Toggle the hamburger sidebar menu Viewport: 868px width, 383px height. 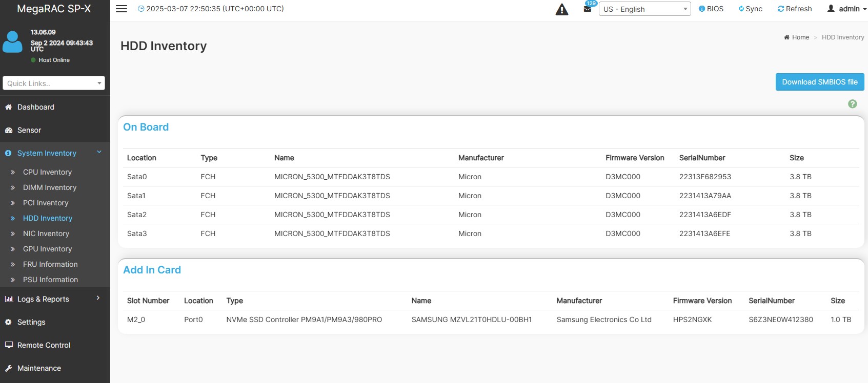click(x=122, y=9)
